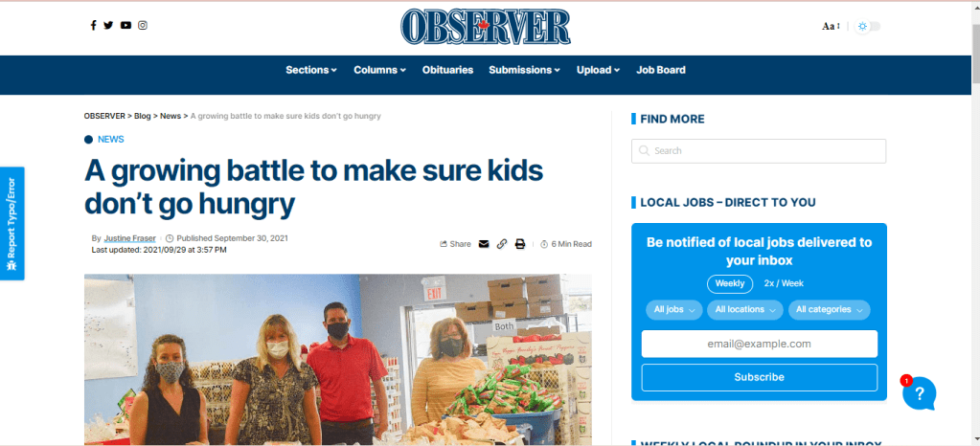This screenshot has height=446, width=980.
Task: Select the 2x / Week frequency option
Action: pos(784,283)
